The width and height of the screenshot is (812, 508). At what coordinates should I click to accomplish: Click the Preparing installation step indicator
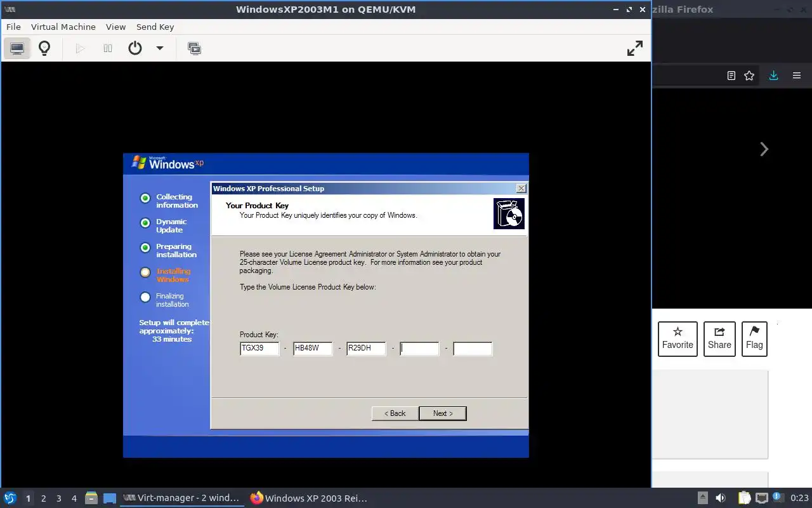coord(145,248)
